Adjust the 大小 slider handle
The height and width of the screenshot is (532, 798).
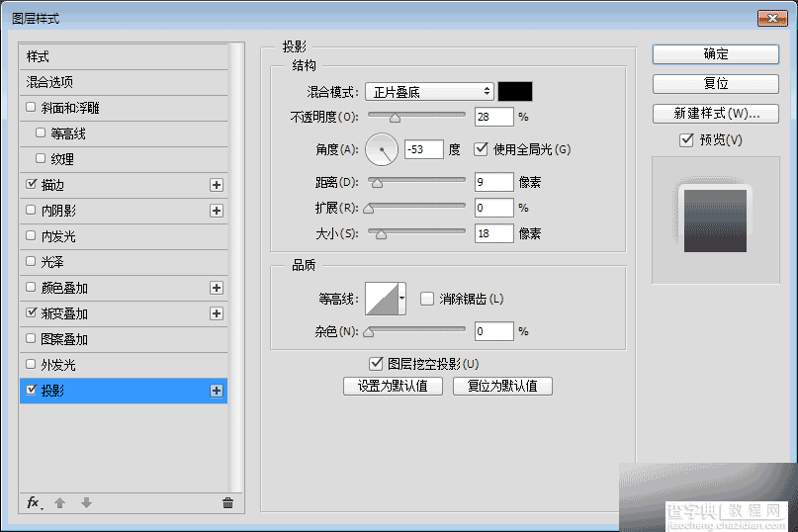coord(381,234)
